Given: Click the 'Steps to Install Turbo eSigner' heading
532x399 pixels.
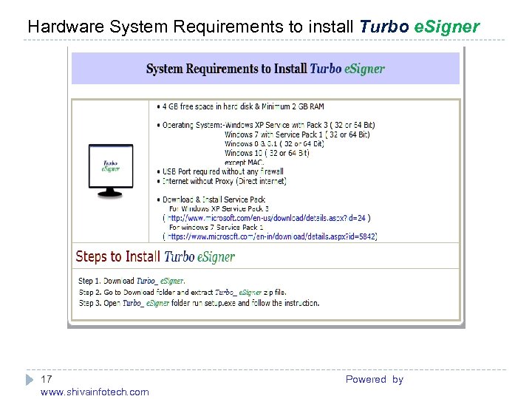Looking at the screenshot, I should (155, 257).
